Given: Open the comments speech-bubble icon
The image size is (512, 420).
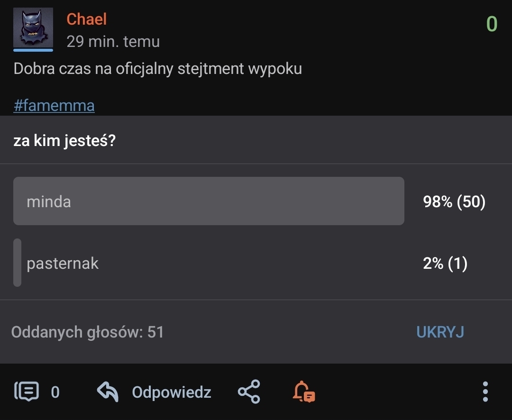Looking at the screenshot, I should [27, 392].
